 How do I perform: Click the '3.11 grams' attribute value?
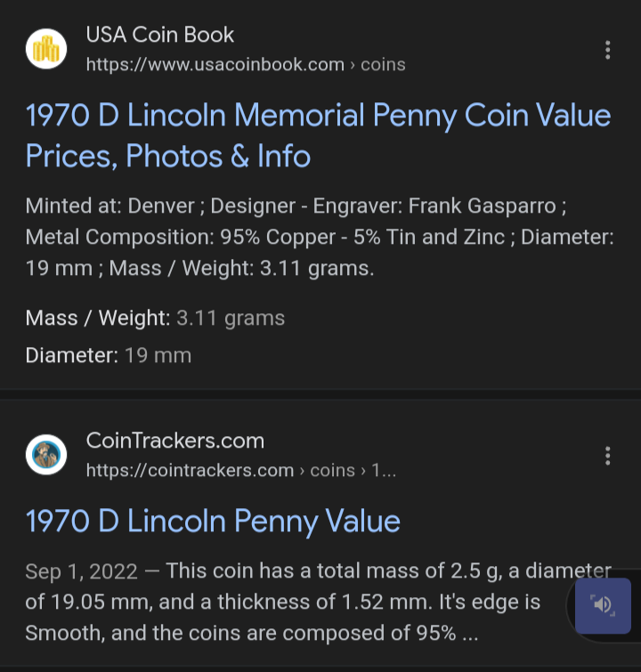pyautogui.click(x=231, y=318)
